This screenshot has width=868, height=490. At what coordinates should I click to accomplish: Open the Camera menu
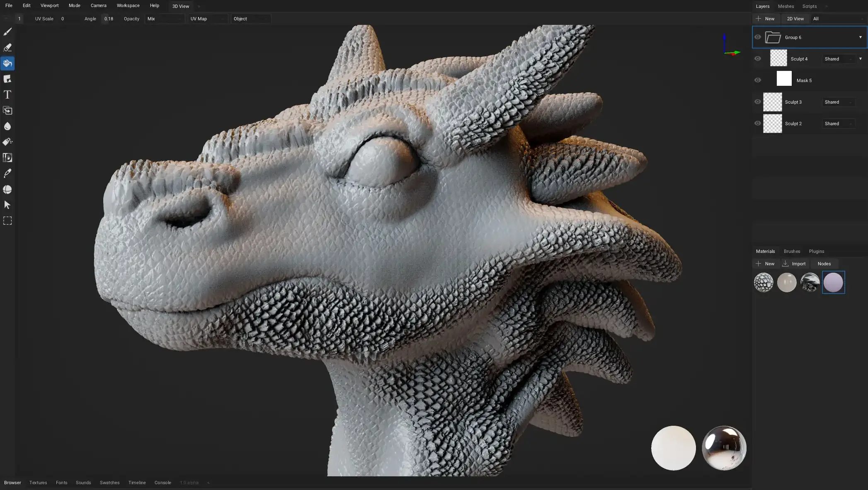tap(99, 6)
